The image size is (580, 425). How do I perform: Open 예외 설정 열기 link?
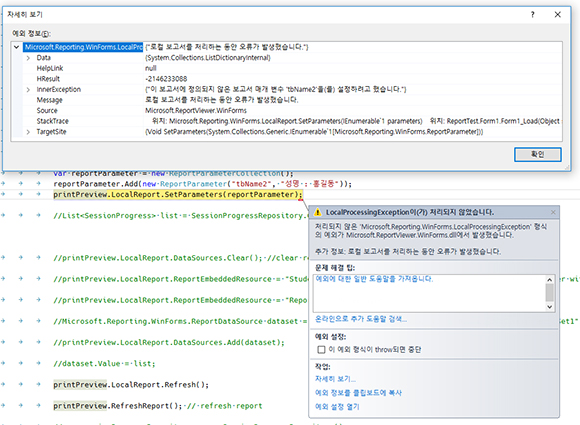tap(337, 407)
